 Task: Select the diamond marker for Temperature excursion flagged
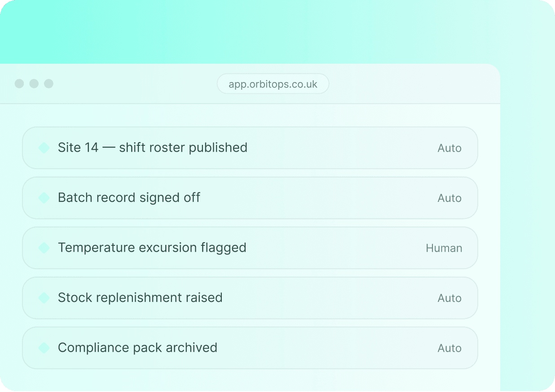click(x=44, y=248)
